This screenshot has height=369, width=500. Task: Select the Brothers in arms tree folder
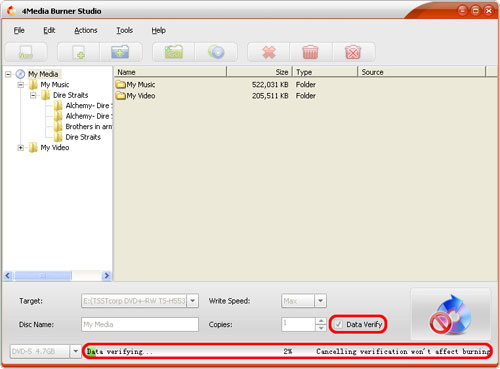pos(89,127)
